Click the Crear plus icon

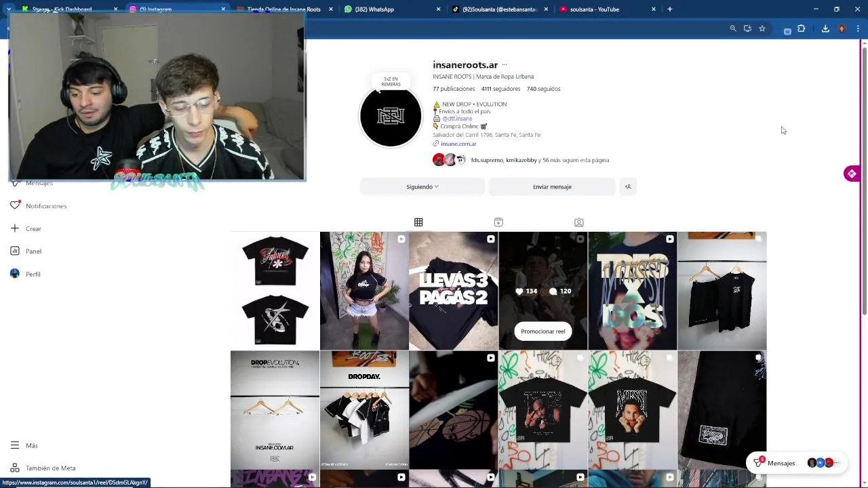click(x=15, y=228)
